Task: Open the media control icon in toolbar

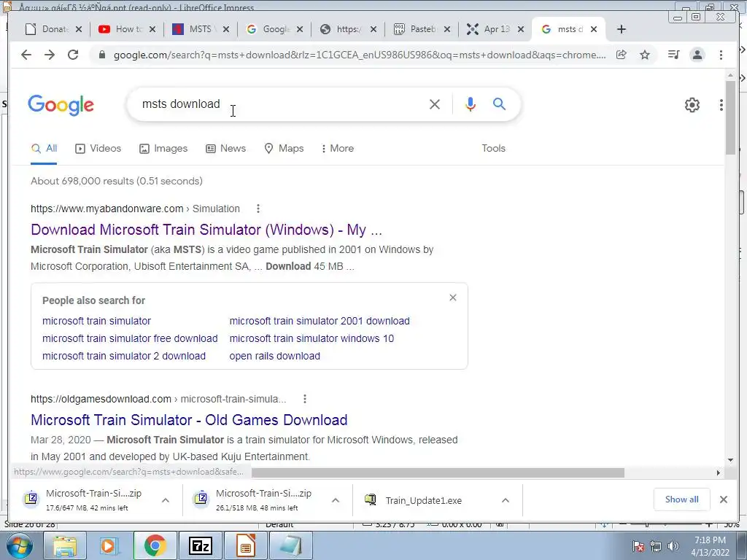Action: pyautogui.click(x=673, y=55)
